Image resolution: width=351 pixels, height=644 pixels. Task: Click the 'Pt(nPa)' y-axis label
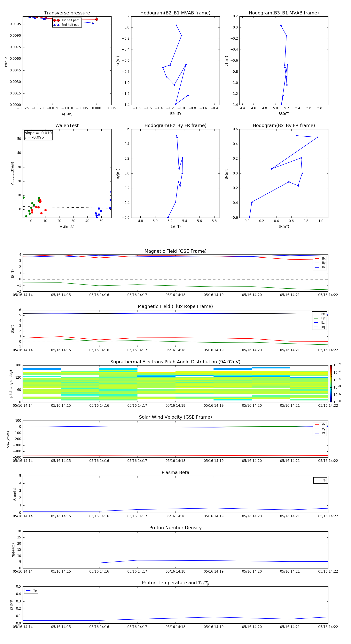point(6,61)
